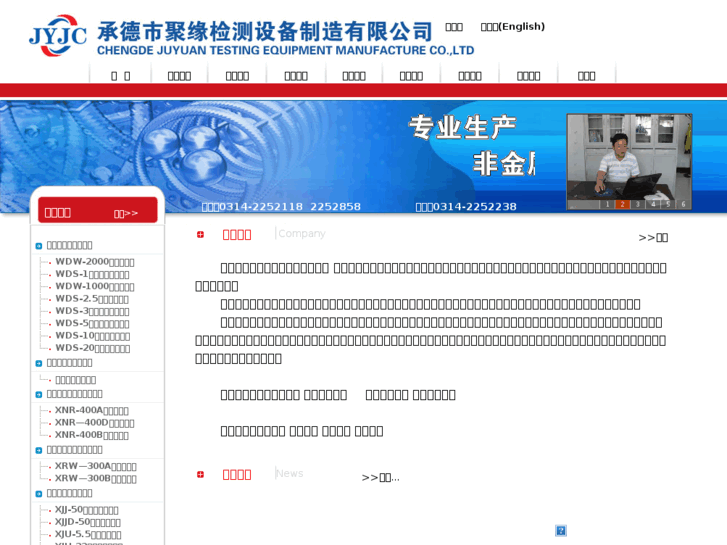Image resolution: width=727 pixels, height=545 pixels.
Task: Show slide 1 in the banner slideshow
Action: pos(607,204)
